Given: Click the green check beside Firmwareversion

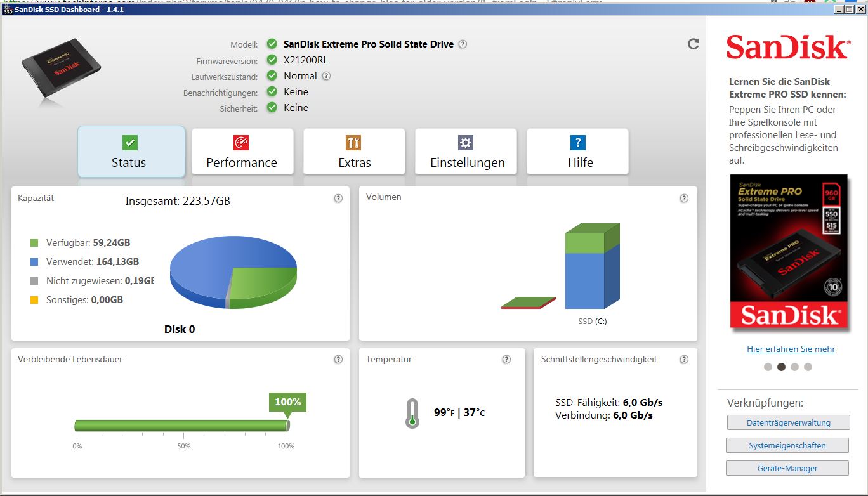Looking at the screenshot, I should (x=272, y=60).
